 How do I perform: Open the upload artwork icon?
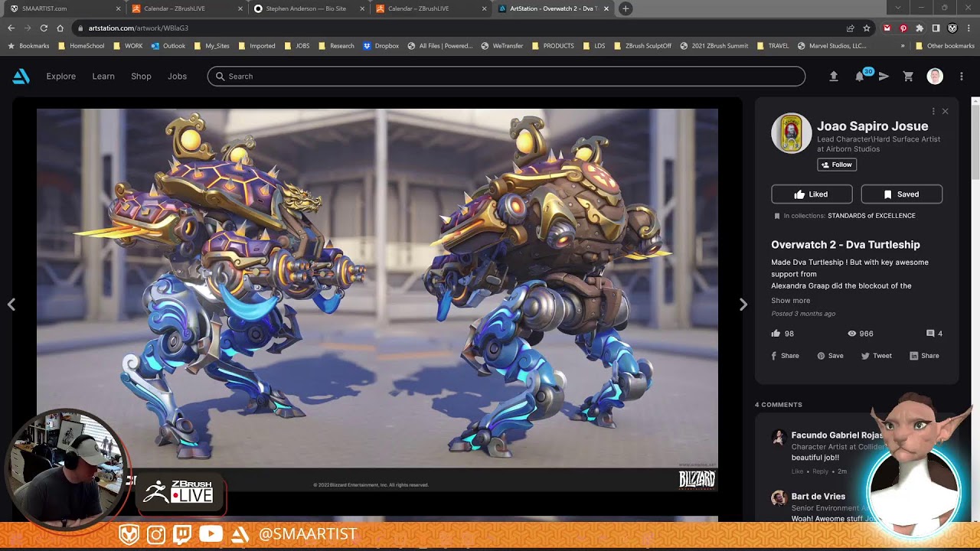coord(834,77)
